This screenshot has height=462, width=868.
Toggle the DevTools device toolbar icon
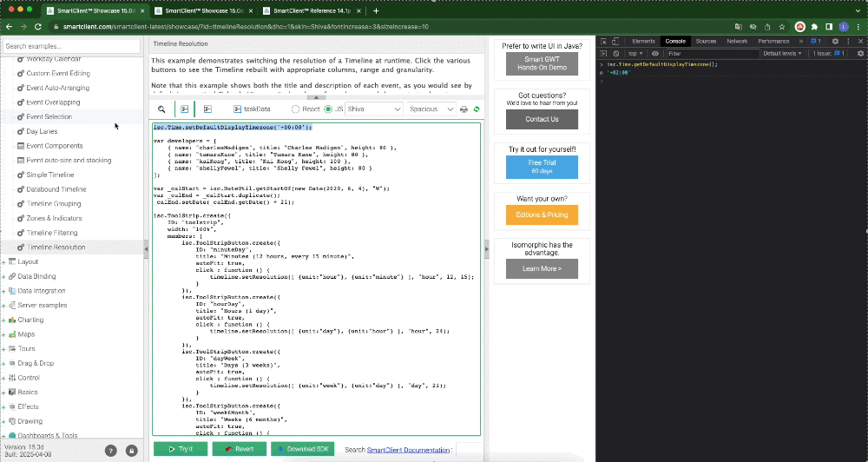616,41
